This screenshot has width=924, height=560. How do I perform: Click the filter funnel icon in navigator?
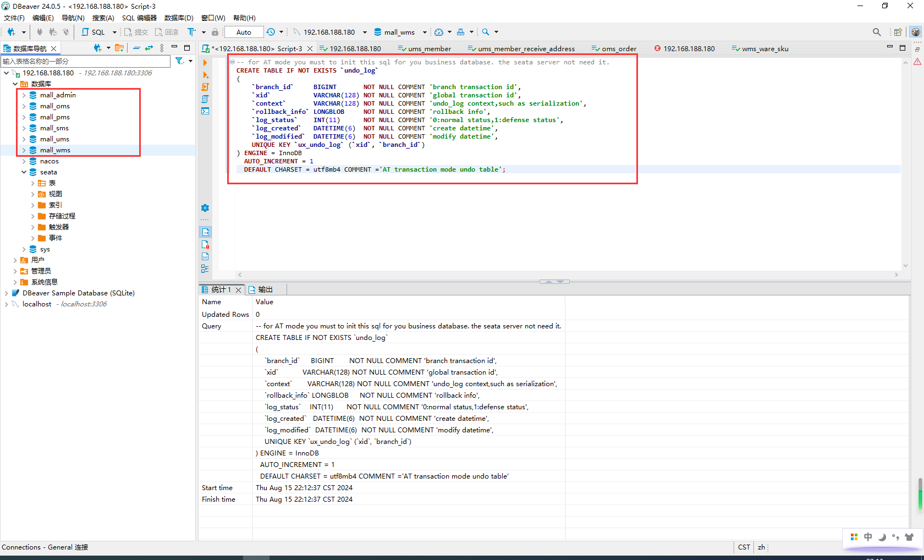tap(180, 61)
